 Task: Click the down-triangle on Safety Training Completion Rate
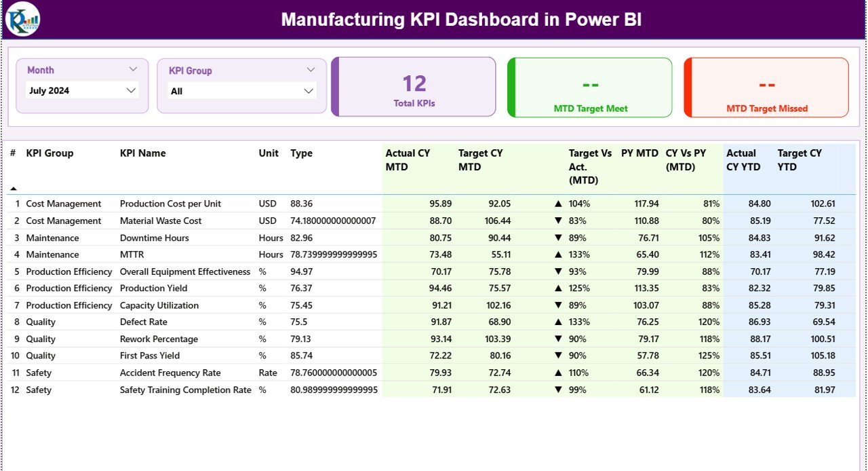557,389
